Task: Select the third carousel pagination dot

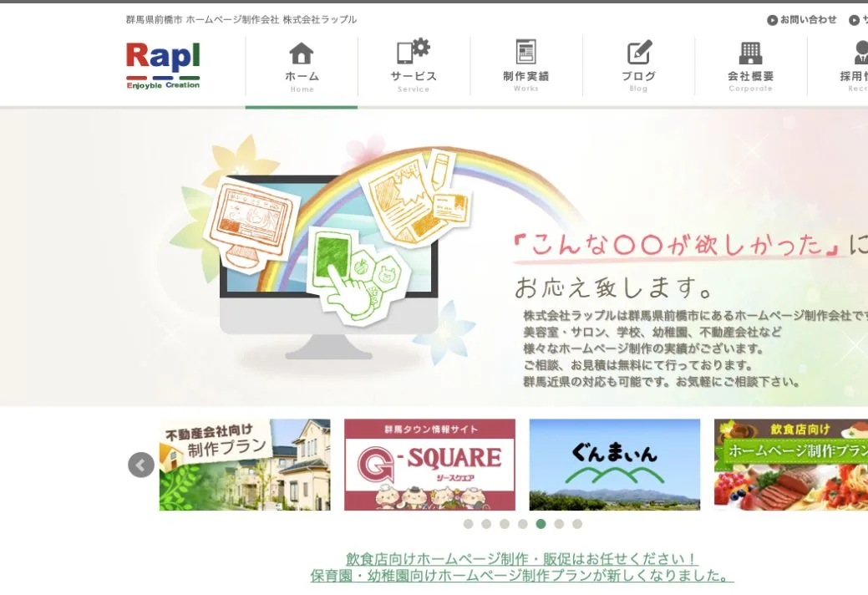Action: [505, 524]
